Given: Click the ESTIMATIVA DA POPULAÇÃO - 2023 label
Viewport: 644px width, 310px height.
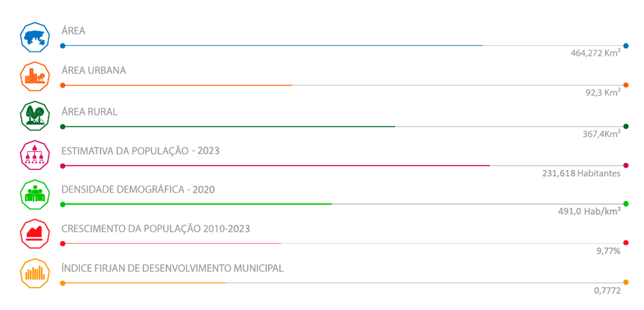Looking at the screenshot, I should tap(140, 151).
